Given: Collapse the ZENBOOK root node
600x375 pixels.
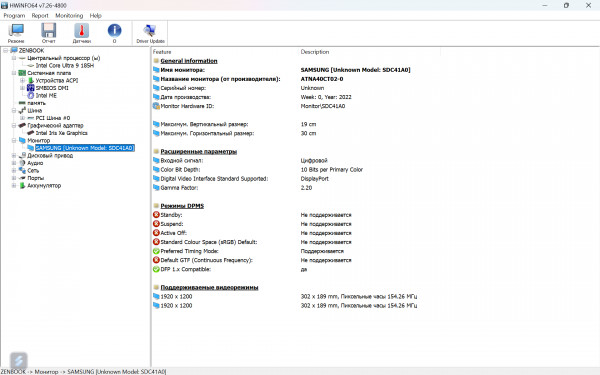Looking at the screenshot, I should 6,51.
